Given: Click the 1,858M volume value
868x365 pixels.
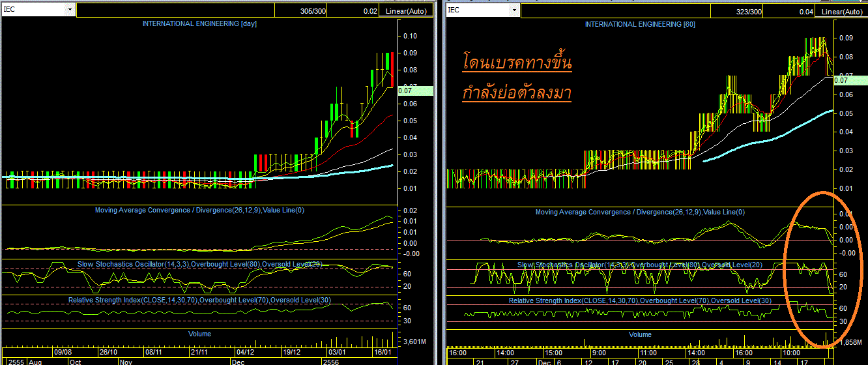Looking at the screenshot, I should point(851,342).
